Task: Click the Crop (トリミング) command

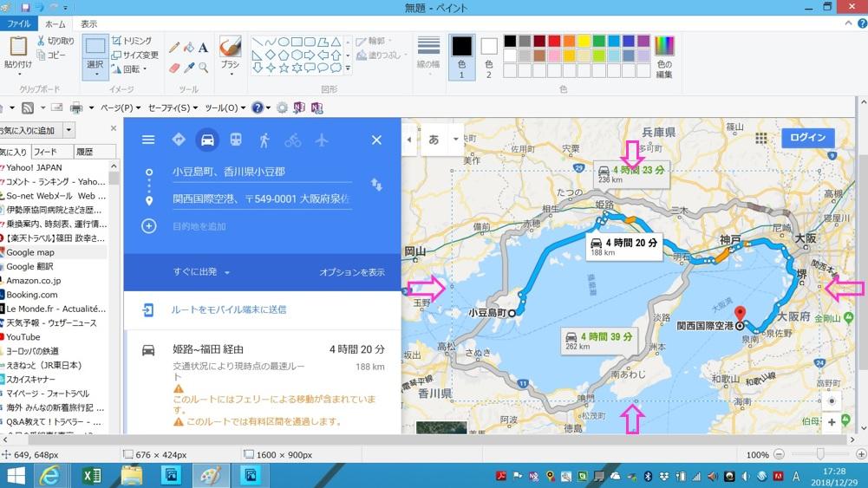Action: pyautogui.click(x=131, y=41)
